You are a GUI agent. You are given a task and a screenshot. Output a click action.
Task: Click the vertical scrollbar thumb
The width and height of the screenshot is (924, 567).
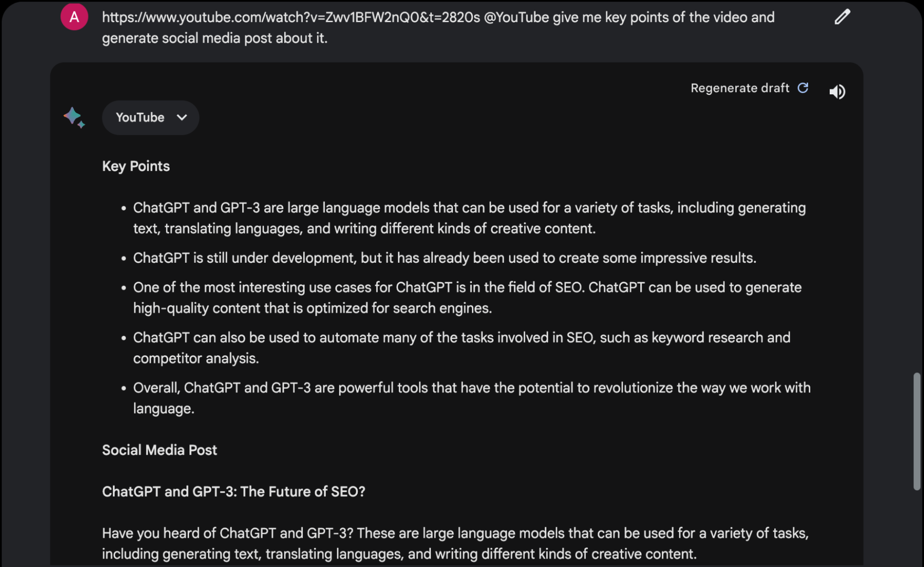917,431
